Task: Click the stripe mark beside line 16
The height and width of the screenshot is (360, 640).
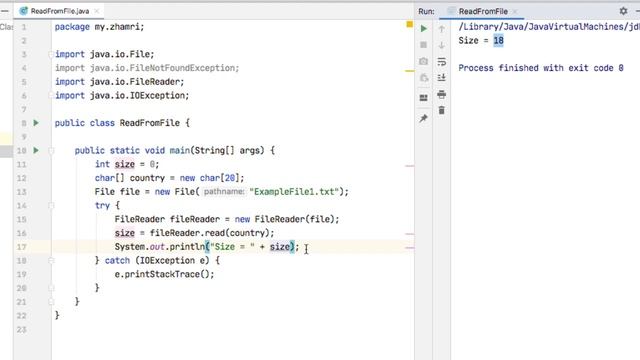Action: [x=410, y=234]
